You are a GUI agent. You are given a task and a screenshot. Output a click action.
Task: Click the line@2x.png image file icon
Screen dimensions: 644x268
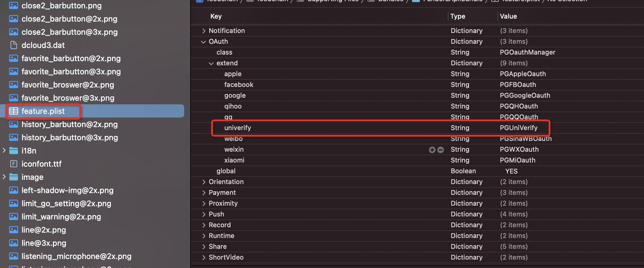(13, 230)
